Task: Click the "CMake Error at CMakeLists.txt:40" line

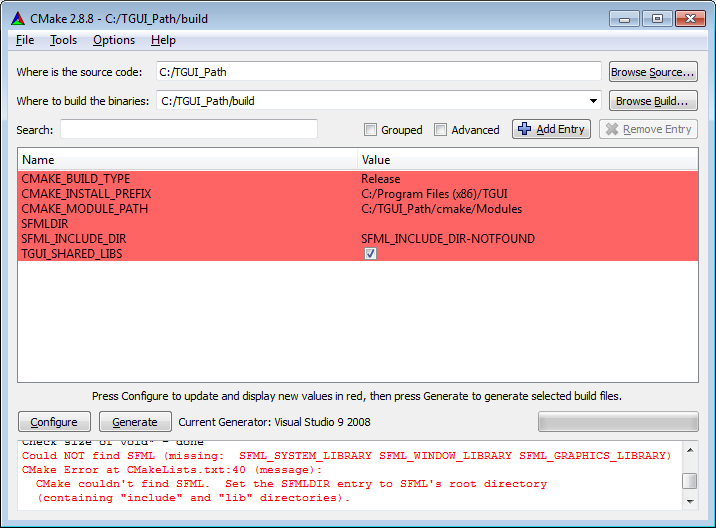Action: [x=172, y=470]
